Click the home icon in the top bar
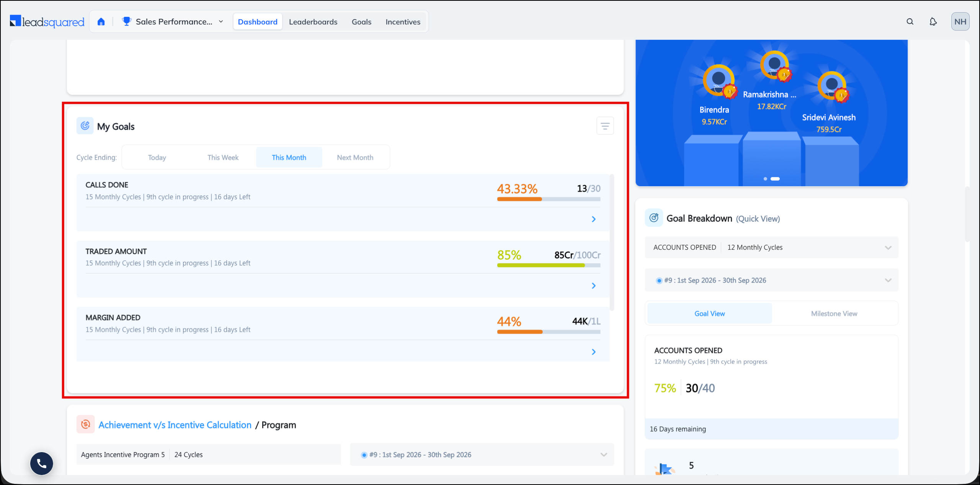Image resolution: width=980 pixels, height=485 pixels. [x=101, y=22]
